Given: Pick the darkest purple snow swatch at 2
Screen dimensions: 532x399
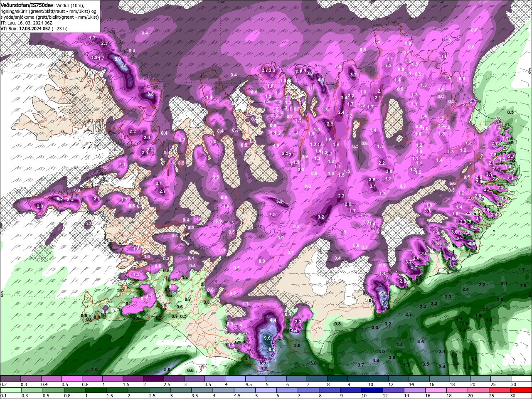Looking at the screenshot, I should click(153, 379).
